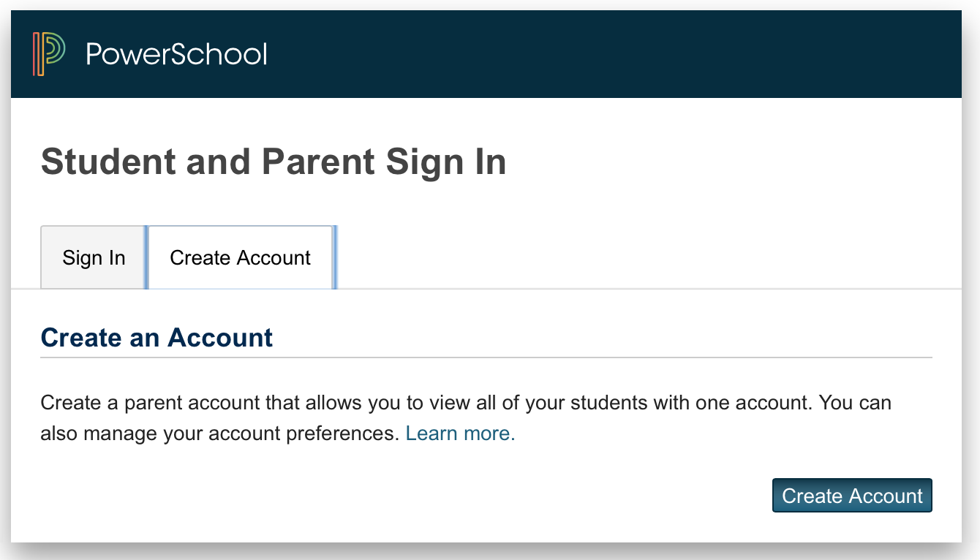This screenshot has width=980, height=560.
Task: Click 'manage your account preferences' text
Action: pos(240,434)
